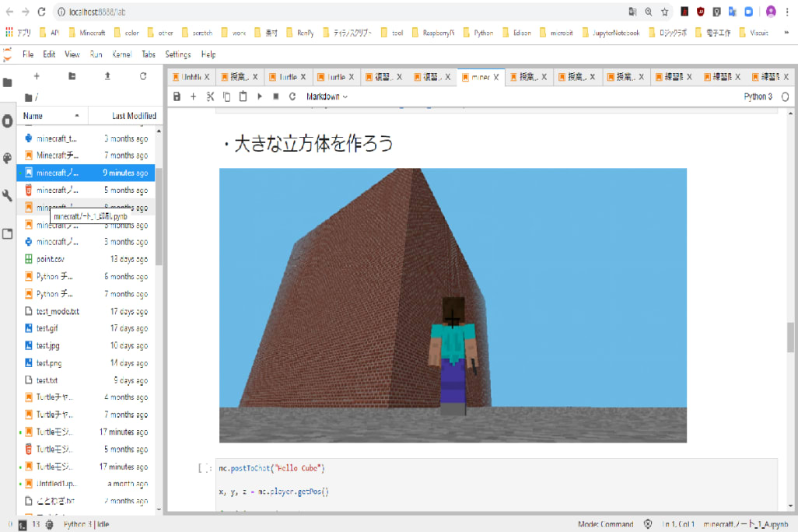The width and height of the screenshot is (798, 532).
Task: Save the notebook with the toolbar disk icon
Action: [177, 96]
